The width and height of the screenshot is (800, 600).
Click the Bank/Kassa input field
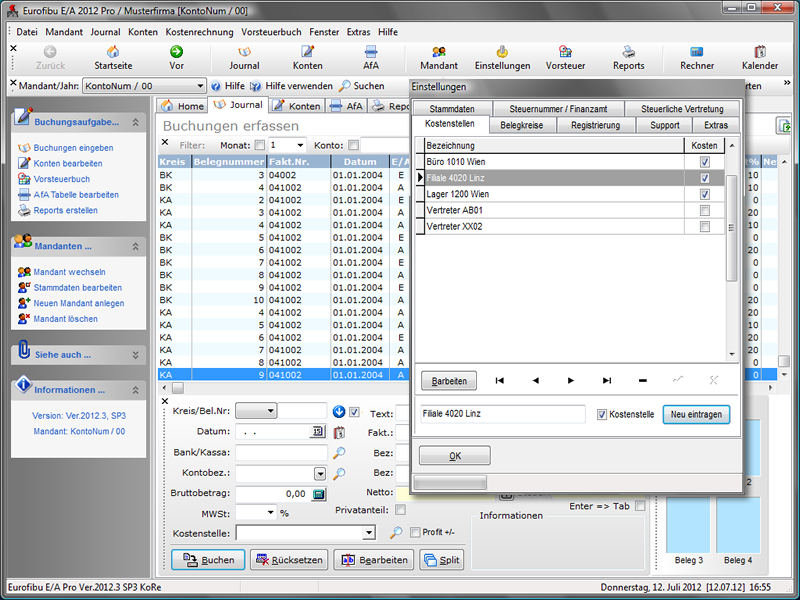(282, 453)
